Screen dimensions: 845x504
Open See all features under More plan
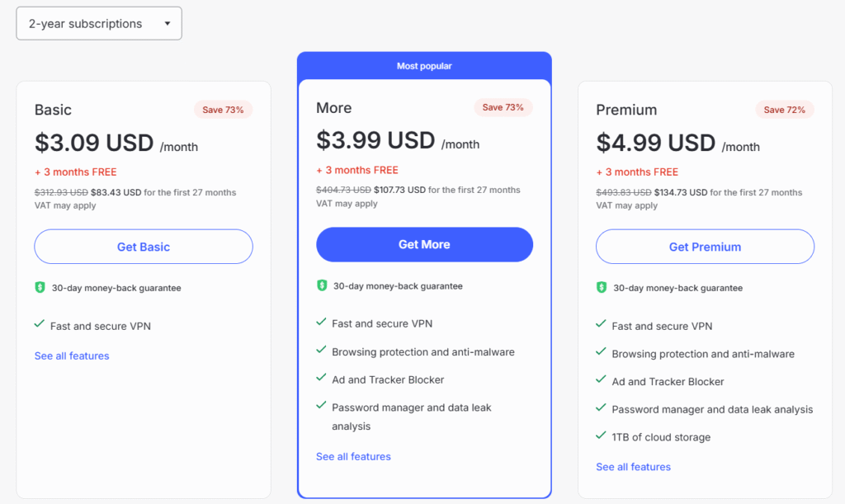coord(353,456)
